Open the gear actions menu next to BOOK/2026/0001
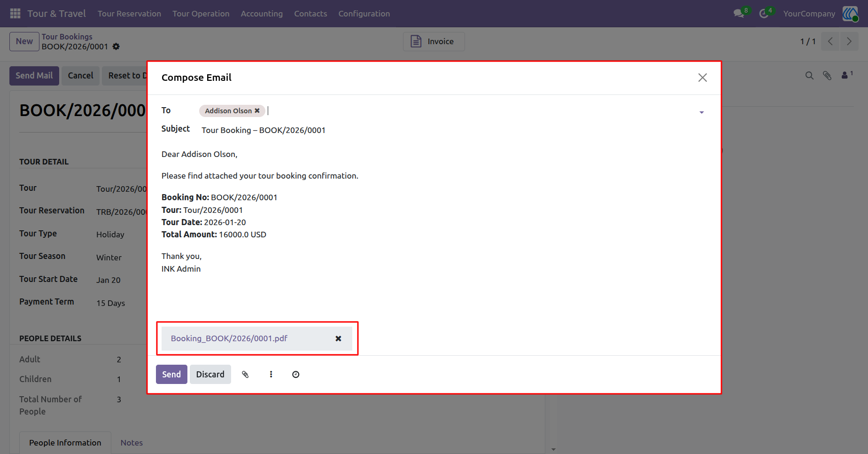Screen dimensions: 868x454 click(x=116, y=47)
